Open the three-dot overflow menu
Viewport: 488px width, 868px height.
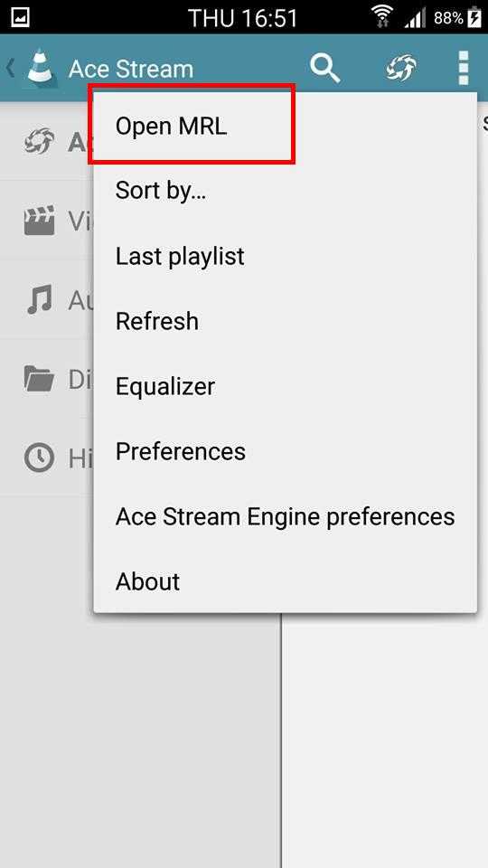tap(464, 68)
